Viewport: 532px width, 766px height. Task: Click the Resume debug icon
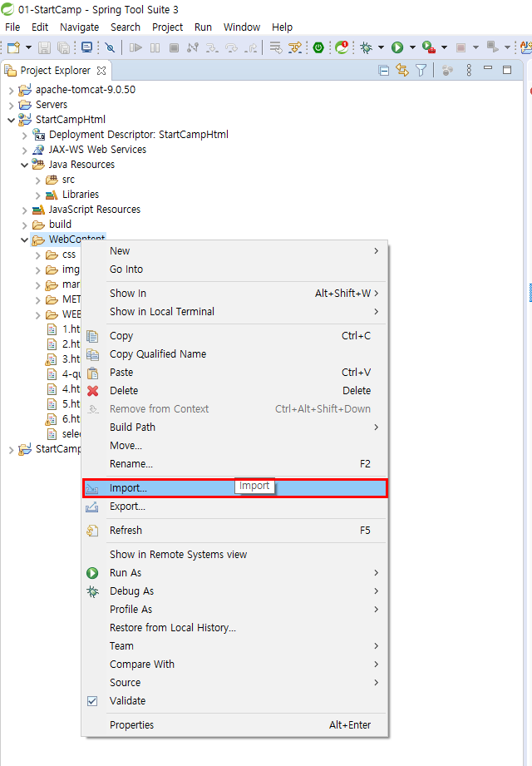(x=135, y=47)
